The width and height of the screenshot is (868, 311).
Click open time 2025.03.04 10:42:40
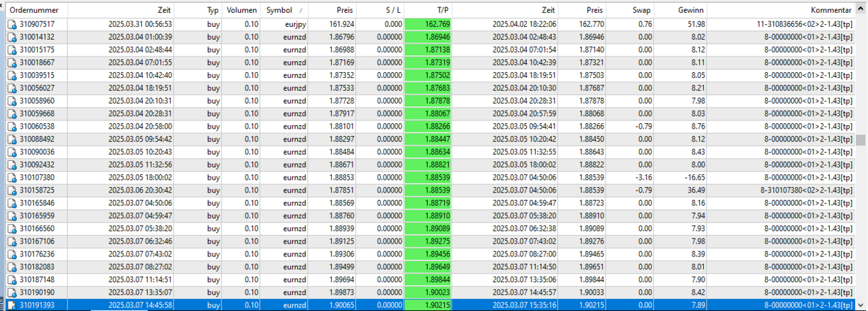[x=140, y=75]
